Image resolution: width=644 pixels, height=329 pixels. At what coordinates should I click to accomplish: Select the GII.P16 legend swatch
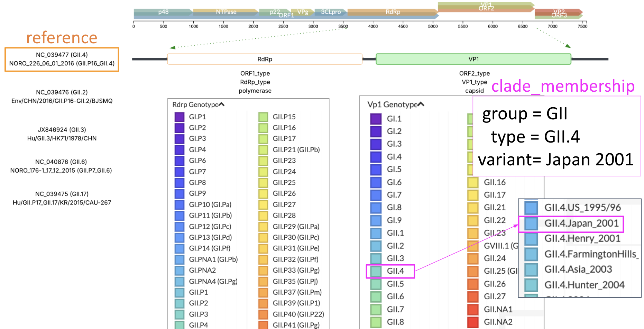pos(263,128)
